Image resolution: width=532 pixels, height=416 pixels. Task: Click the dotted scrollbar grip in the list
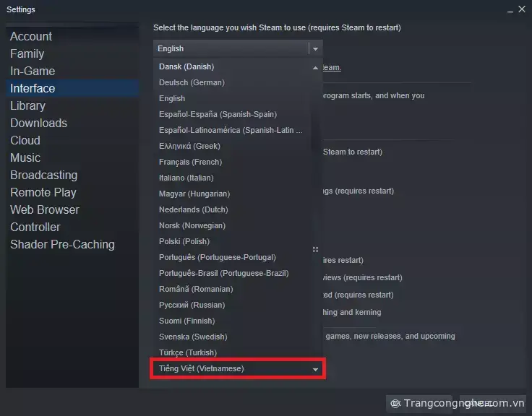316,250
